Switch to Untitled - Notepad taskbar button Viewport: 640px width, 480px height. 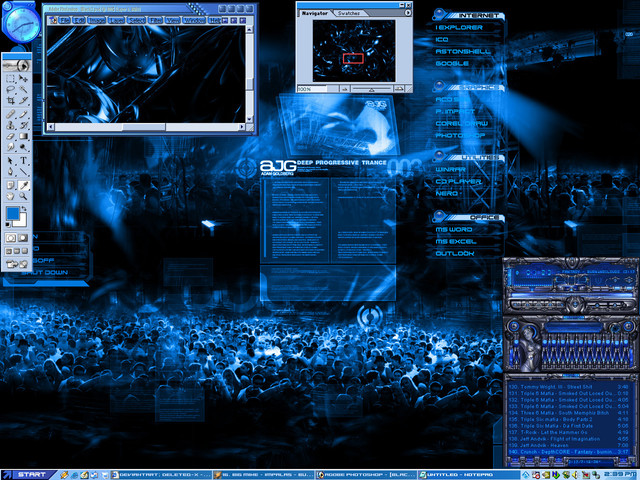[468, 475]
